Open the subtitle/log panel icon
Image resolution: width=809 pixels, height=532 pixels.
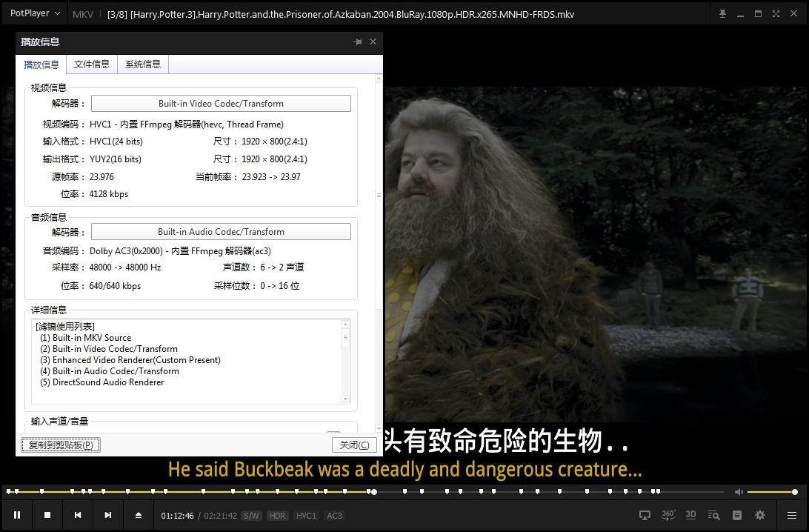tap(736, 515)
